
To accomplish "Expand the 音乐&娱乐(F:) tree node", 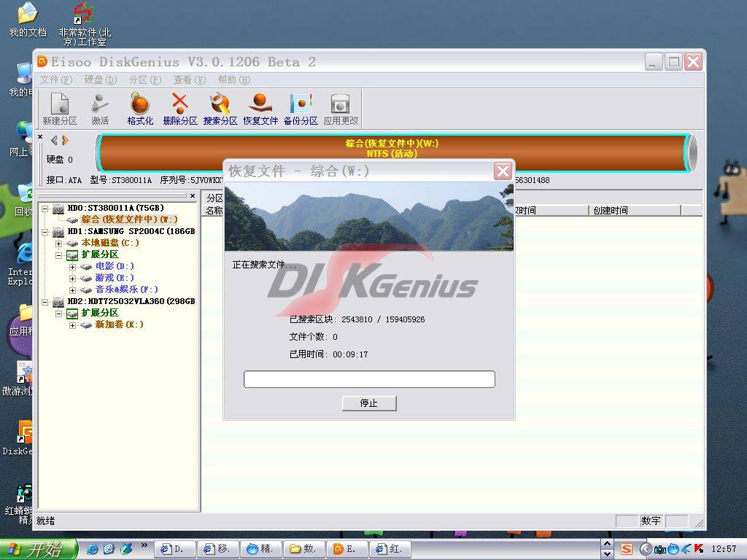I will click(x=72, y=290).
